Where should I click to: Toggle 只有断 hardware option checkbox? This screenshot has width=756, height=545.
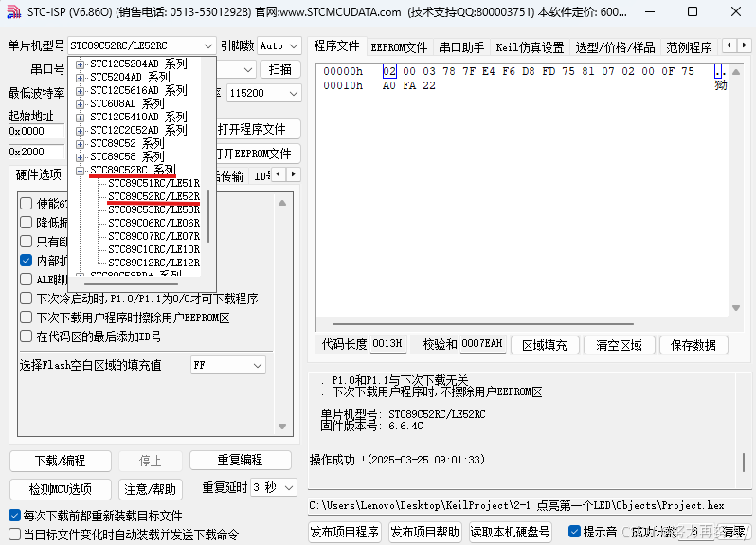26,241
